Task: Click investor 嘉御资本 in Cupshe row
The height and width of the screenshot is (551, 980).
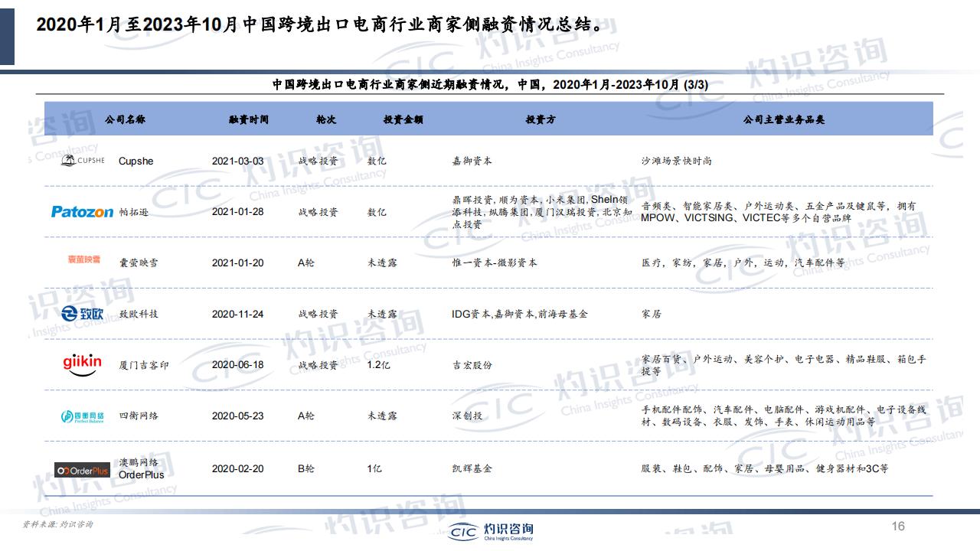Action: [x=472, y=161]
